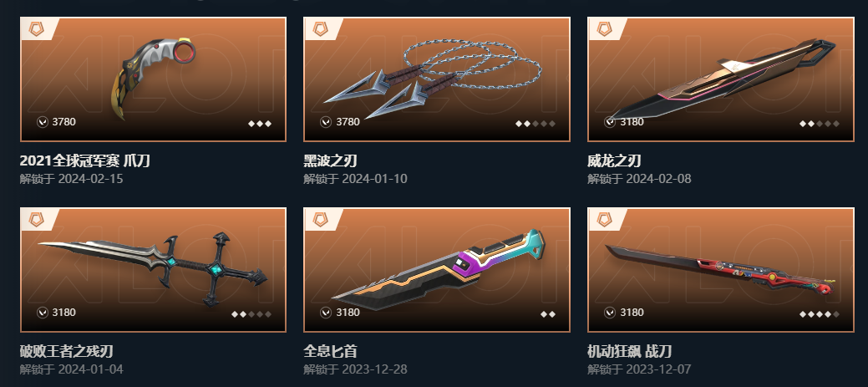
Task: Click the badge icon on the karambit card
Action: click(37, 28)
